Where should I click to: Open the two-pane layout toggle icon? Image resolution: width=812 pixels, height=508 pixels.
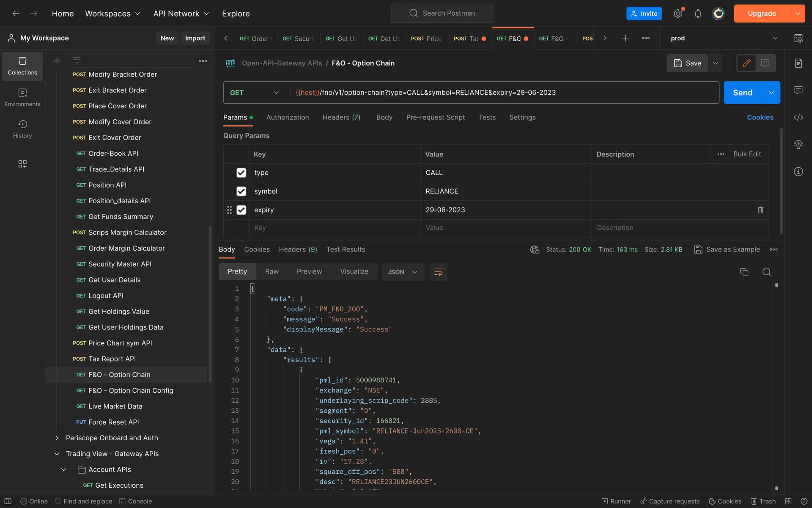pyautogui.click(x=788, y=501)
